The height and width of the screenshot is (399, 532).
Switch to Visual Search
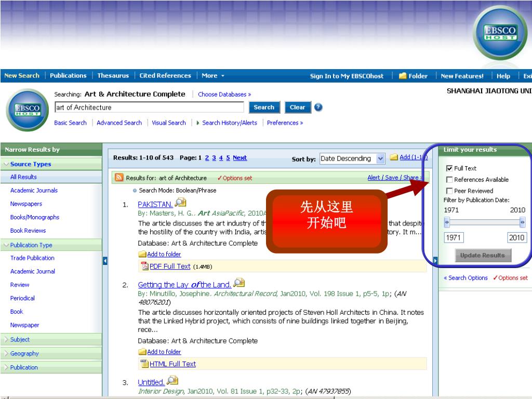pos(169,123)
